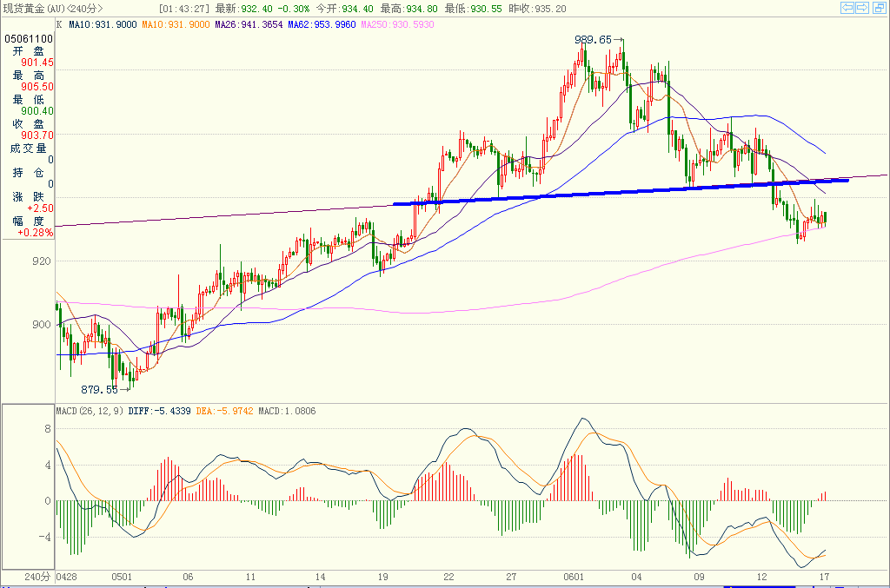Click the 17 date on time axis
Image resolution: width=890 pixels, height=588 pixels.
point(824,577)
